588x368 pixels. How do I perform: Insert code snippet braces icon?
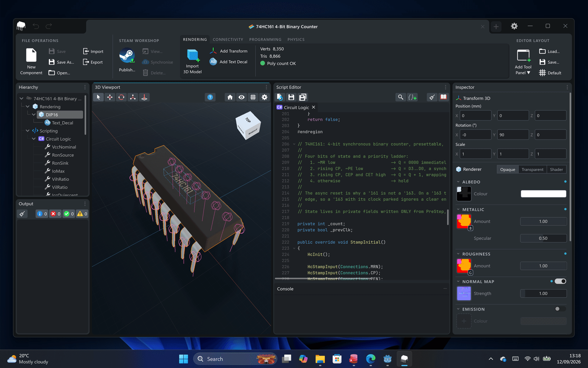pyautogui.click(x=412, y=97)
